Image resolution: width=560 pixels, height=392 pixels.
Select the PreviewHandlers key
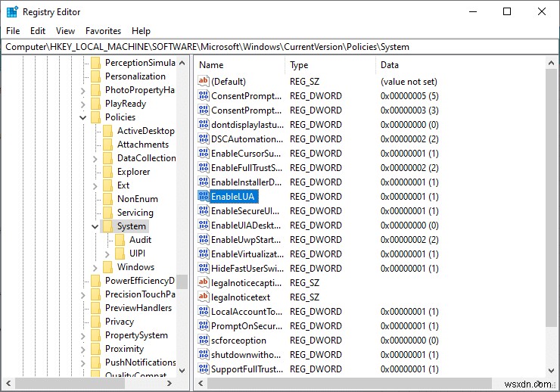click(138, 308)
